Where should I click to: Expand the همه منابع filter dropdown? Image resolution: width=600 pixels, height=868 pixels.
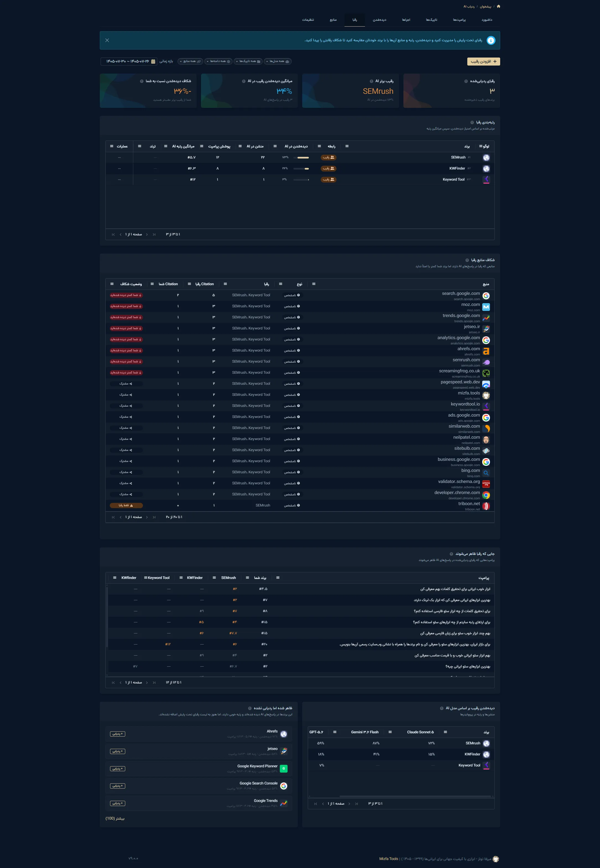click(190, 61)
